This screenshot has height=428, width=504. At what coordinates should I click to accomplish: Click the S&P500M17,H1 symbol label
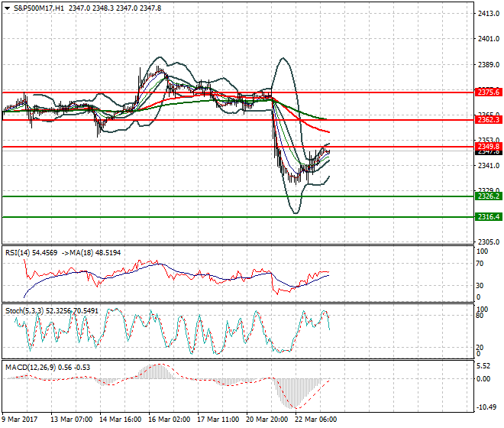tap(39, 8)
